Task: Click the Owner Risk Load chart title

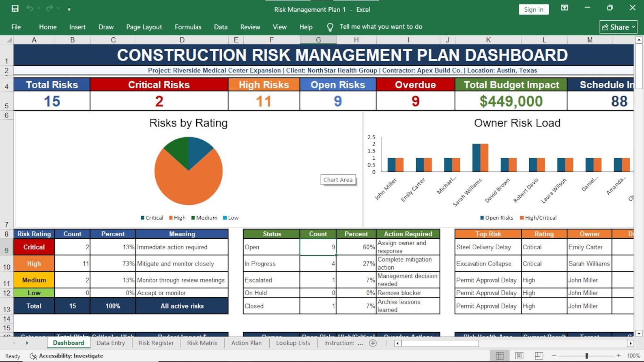Action: pyautogui.click(x=517, y=123)
